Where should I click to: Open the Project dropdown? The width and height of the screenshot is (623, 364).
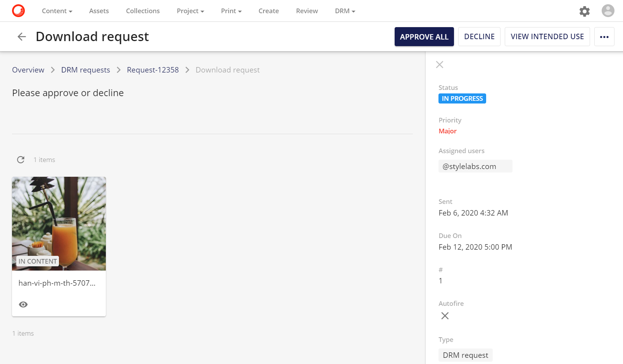pos(190,11)
